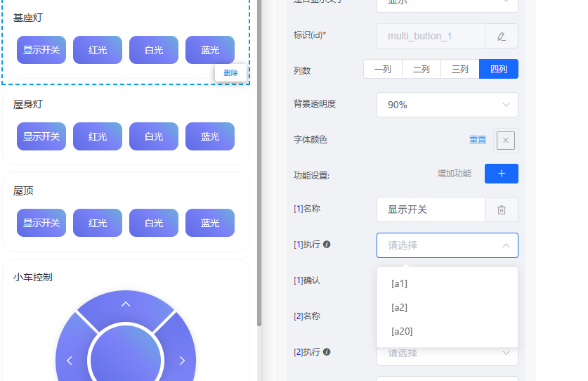Screen dimensions: 588x381
Task: Clear the font color with the X swatch
Action: (x=506, y=141)
